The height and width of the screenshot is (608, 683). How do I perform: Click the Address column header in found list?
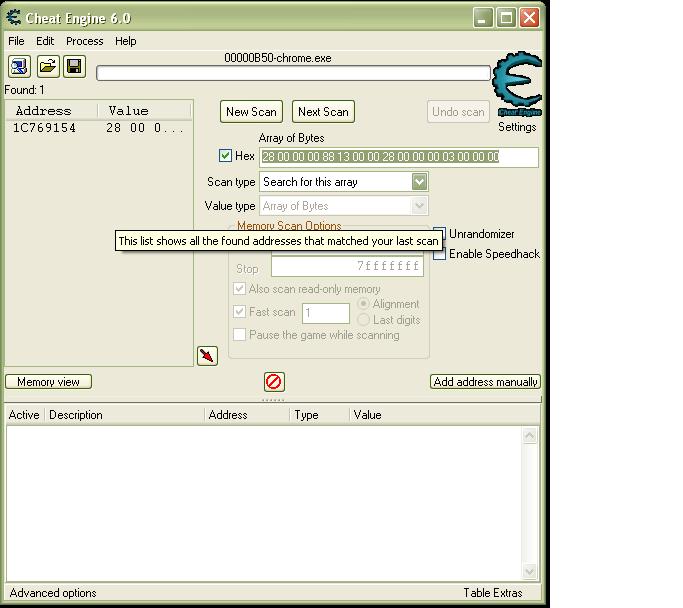click(51, 111)
